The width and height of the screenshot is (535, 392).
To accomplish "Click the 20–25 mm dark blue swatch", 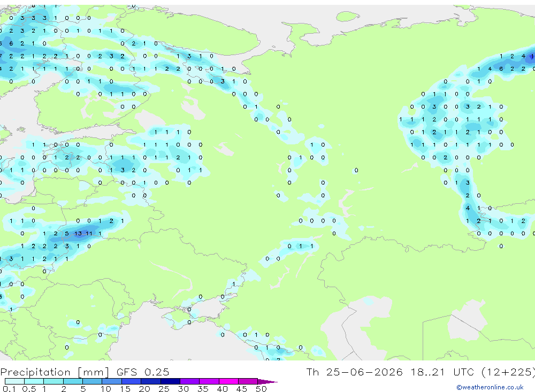I will pos(151,381).
